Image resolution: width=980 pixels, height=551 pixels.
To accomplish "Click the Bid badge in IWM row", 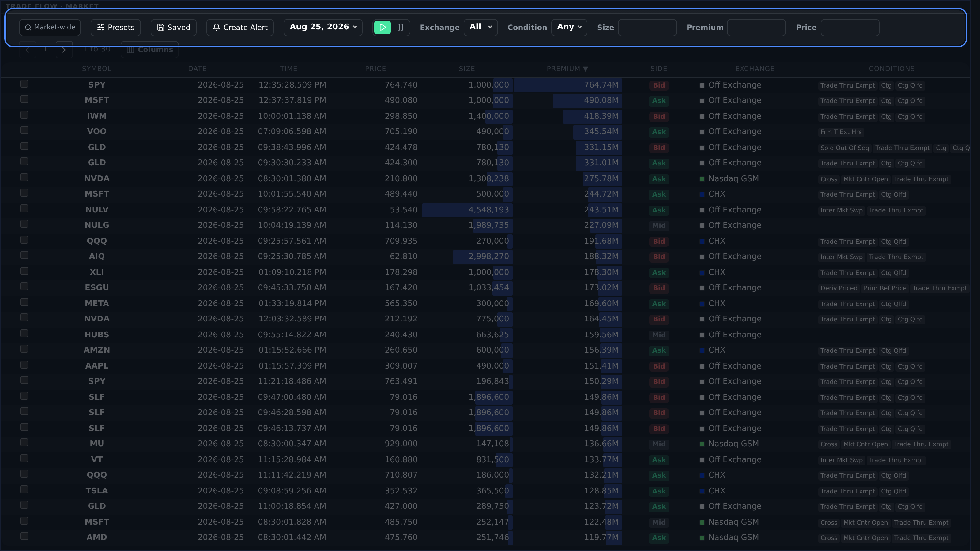I will [659, 116].
